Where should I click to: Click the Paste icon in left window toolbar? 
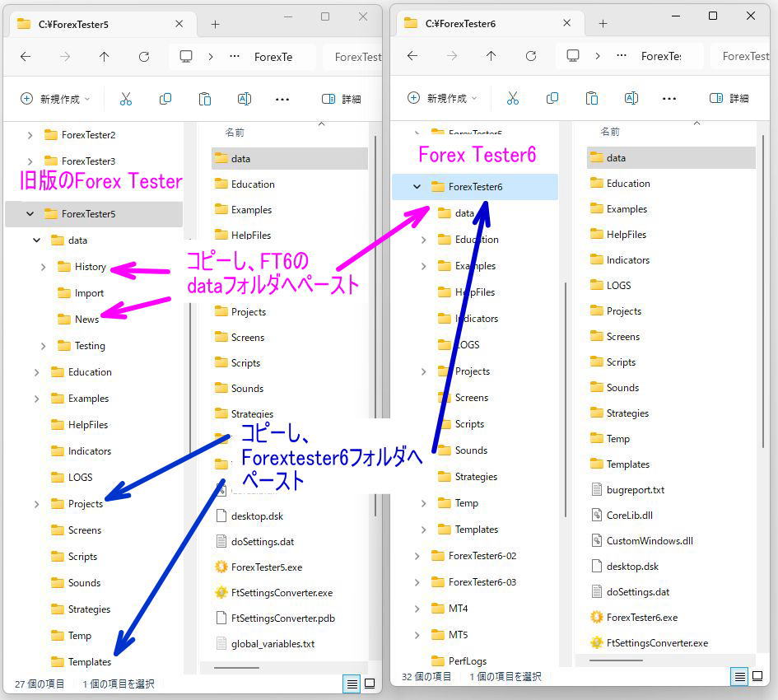coord(205,99)
